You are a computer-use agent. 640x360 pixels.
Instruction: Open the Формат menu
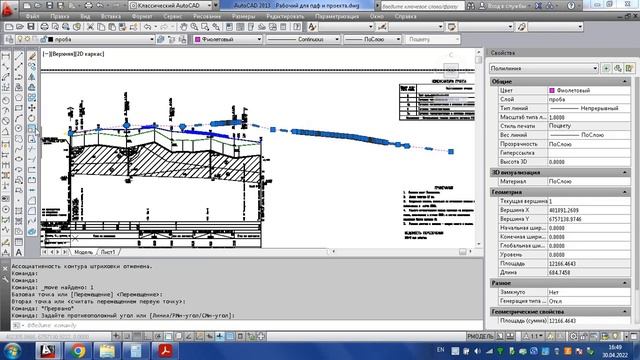(x=142, y=16)
